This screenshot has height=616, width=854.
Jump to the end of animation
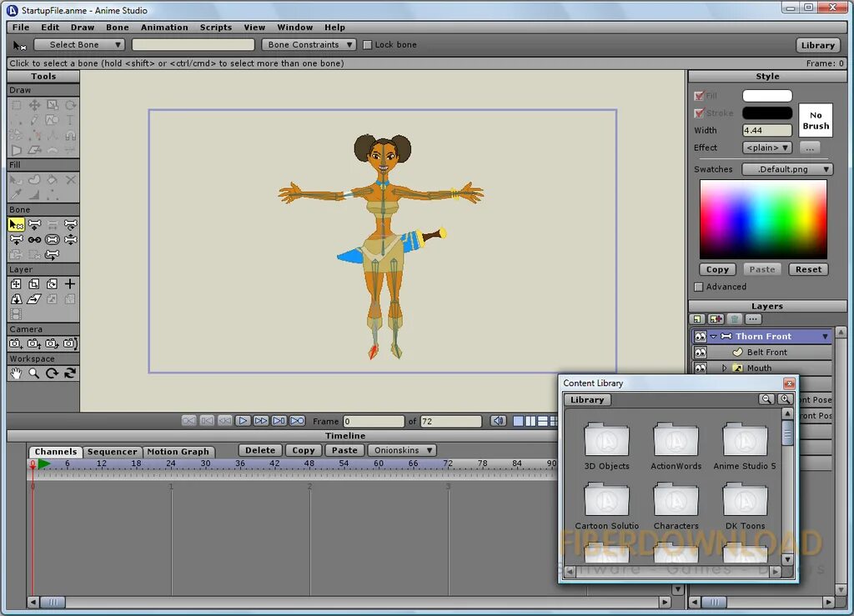pyautogui.click(x=279, y=421)
